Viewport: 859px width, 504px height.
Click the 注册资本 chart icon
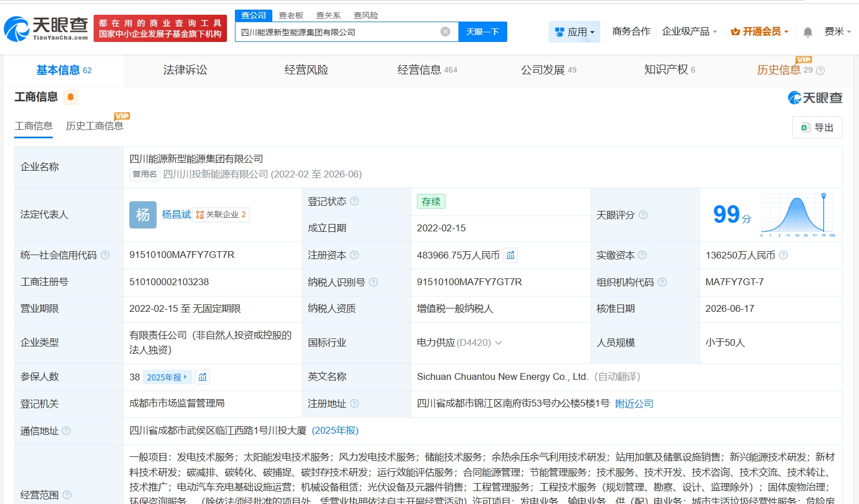511,255
